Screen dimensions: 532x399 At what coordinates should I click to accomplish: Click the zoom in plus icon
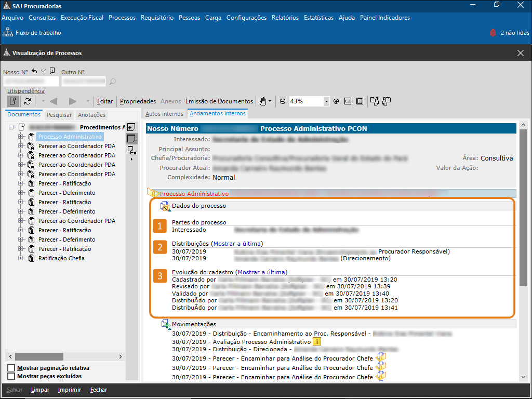coord(336,101)
